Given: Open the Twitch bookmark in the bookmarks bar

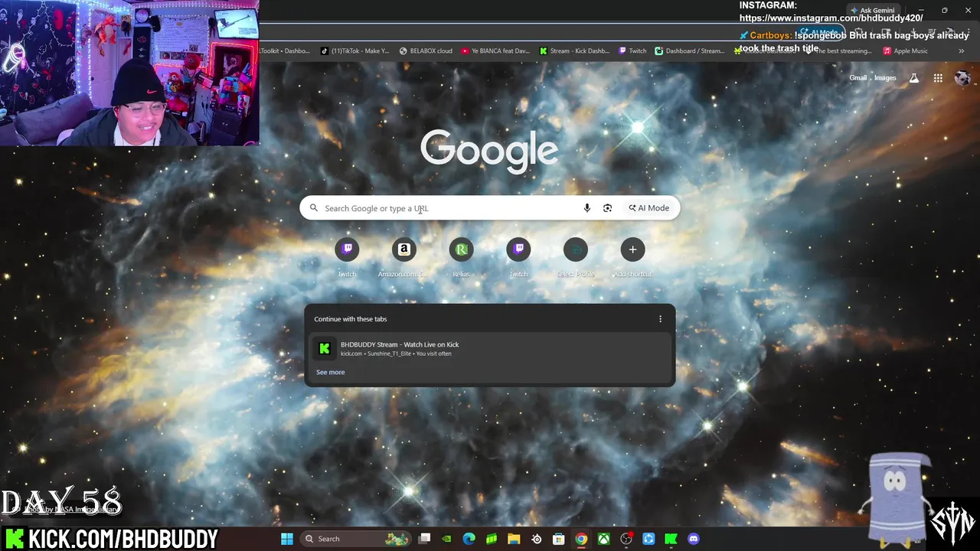Looking at the screenshot, I should point(632,51).
